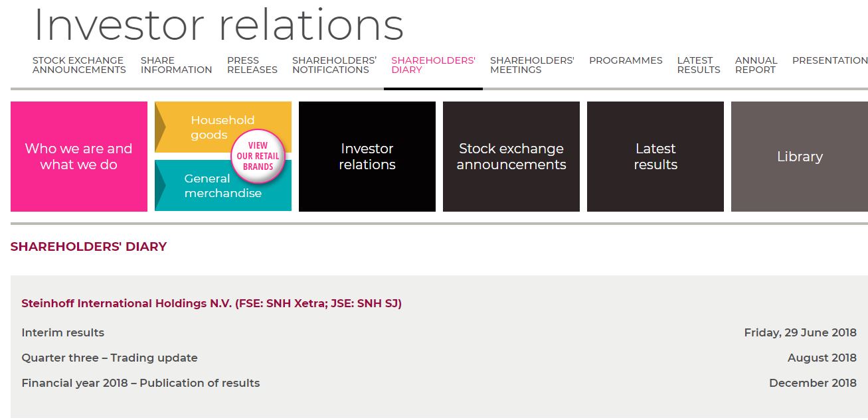Click the 'Stock Exchange Announcements' navigation link
This screenshot has width=868, height=420.
[x=78, y=64]
